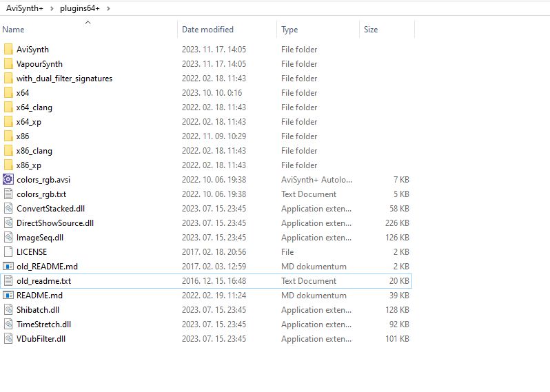Image resolution: width=550 pixels, height=392 pixels.
Task: Select the x86_xp folder name
Action: [29, 165]
